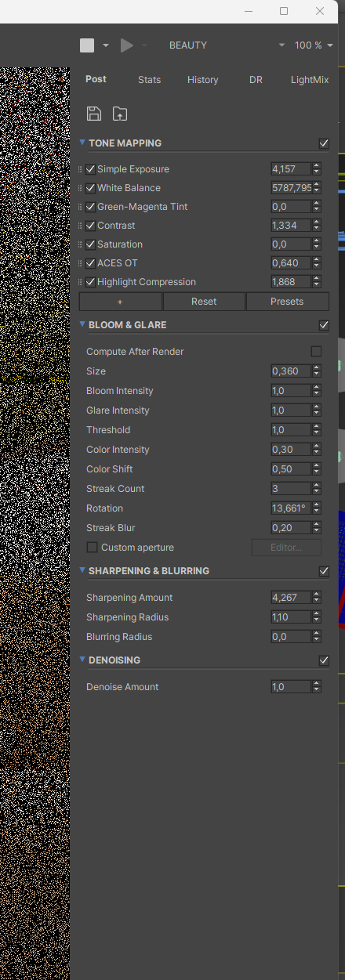
Task: Open the History tab
Action: (203, 80)
